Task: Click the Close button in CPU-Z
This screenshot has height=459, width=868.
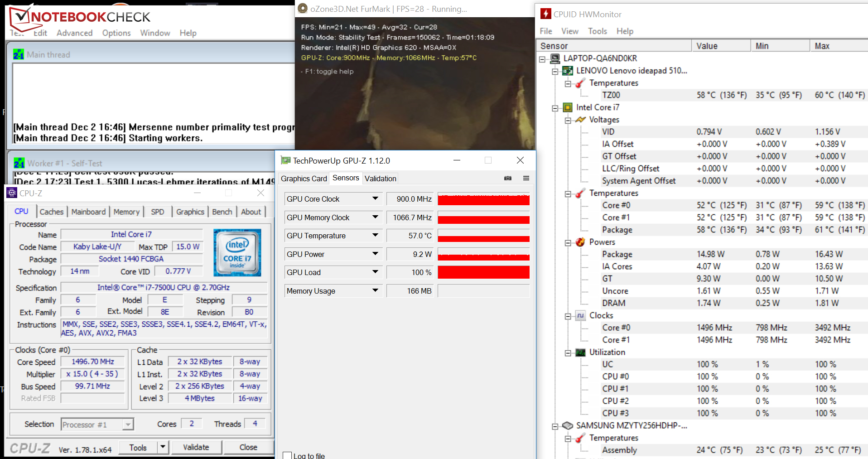Action: [248, 447]
